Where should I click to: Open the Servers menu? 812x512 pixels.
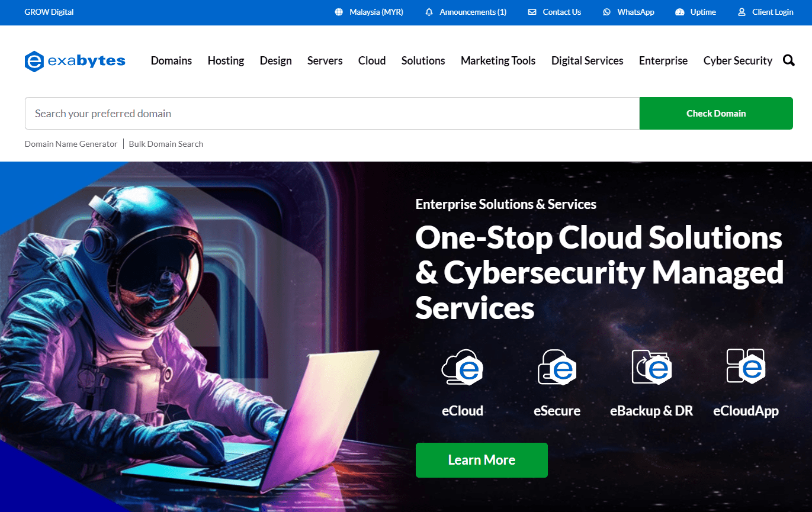pos(325,60)
